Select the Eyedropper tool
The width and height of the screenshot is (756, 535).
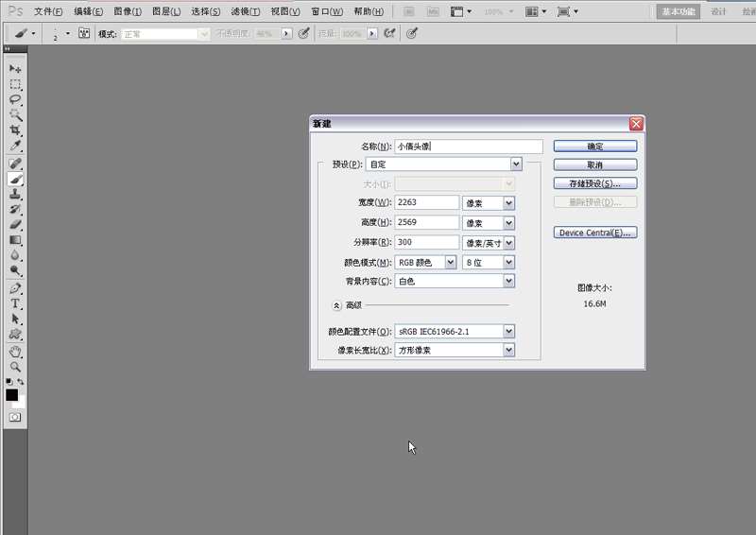(15, 146)
